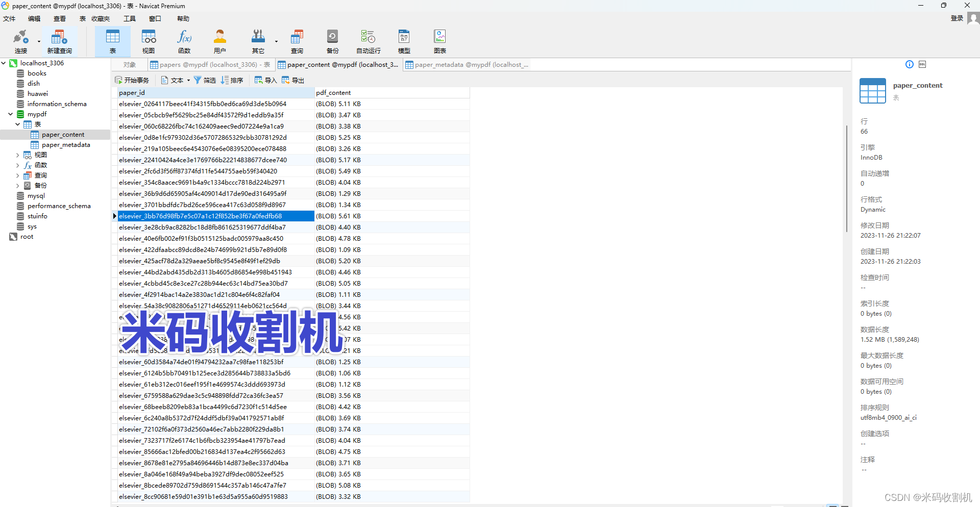Collapse the 表 (Tables) tree node
The height and width of the screenshot is (507, 980).
[x=18, y=124]
